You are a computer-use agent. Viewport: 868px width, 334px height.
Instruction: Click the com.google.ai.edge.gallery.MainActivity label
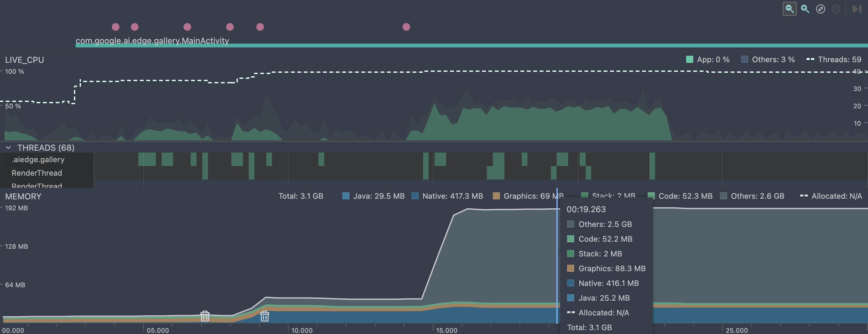[x=152, y=40]
